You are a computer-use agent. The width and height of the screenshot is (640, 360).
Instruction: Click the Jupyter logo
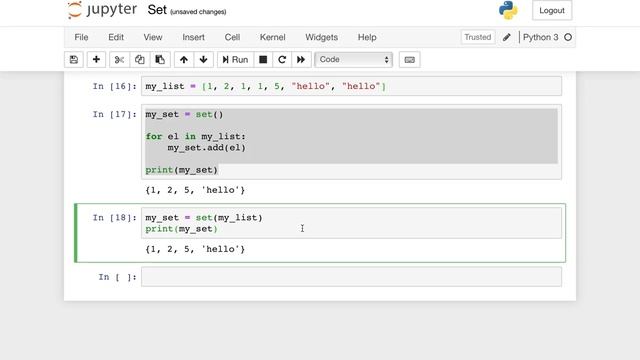(102, 10)
